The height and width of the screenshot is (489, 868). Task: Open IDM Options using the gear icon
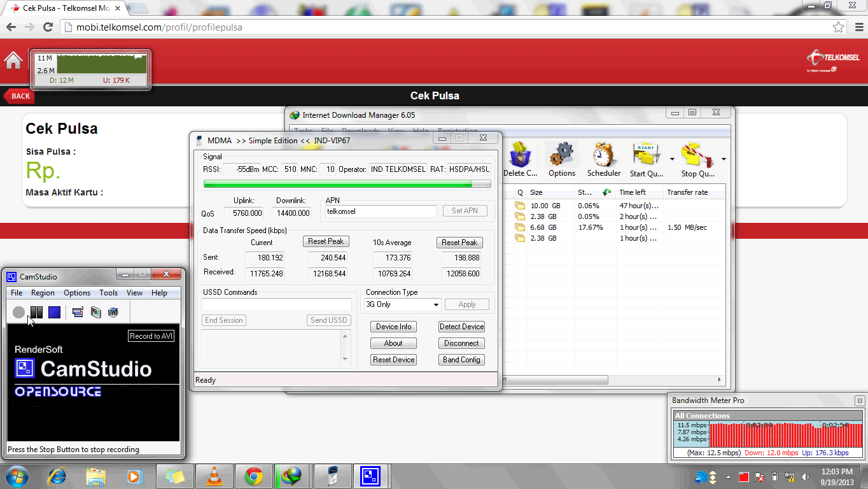pyautogui.click(x=561, y=155)
